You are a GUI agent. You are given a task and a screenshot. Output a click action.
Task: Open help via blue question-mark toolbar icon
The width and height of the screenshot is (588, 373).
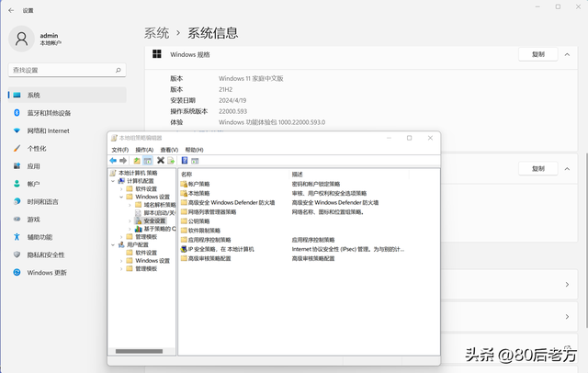click(185, 161)
